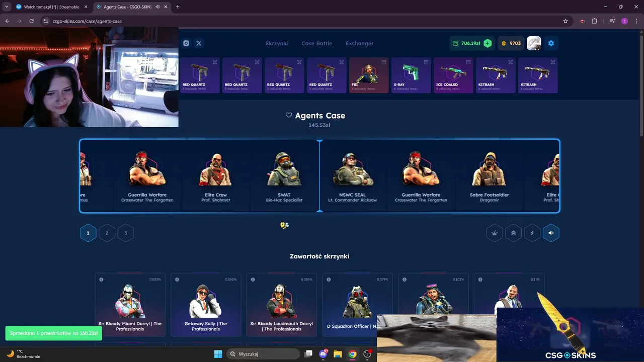Open a new browser tab
Viewport: 644px width, 362px height.
coord(178,7)
